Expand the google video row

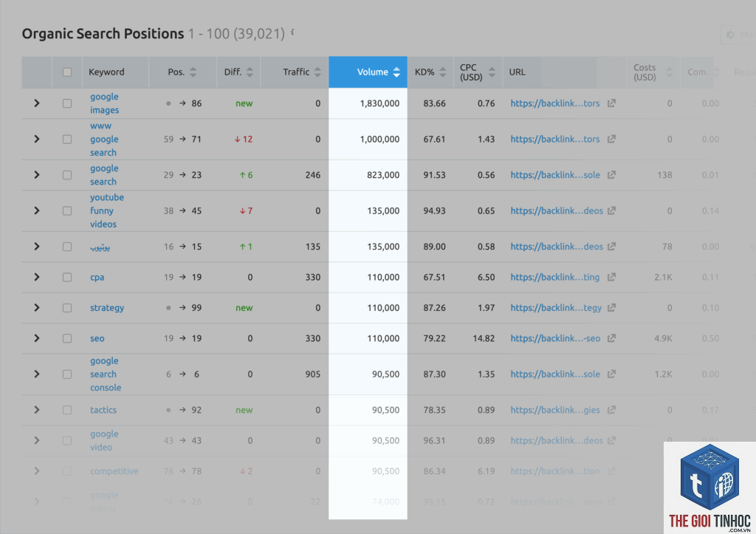click(37, 440)
